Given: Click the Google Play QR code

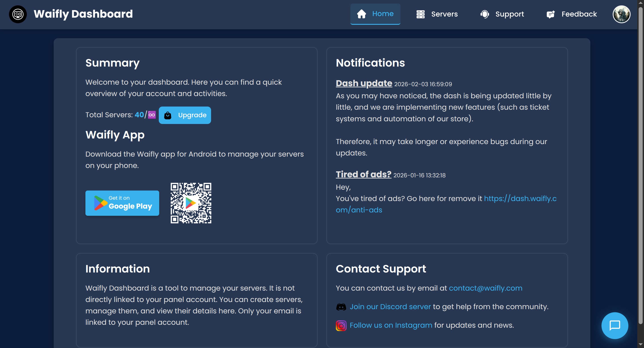Looking at the screenshot, I should point(191,203).
